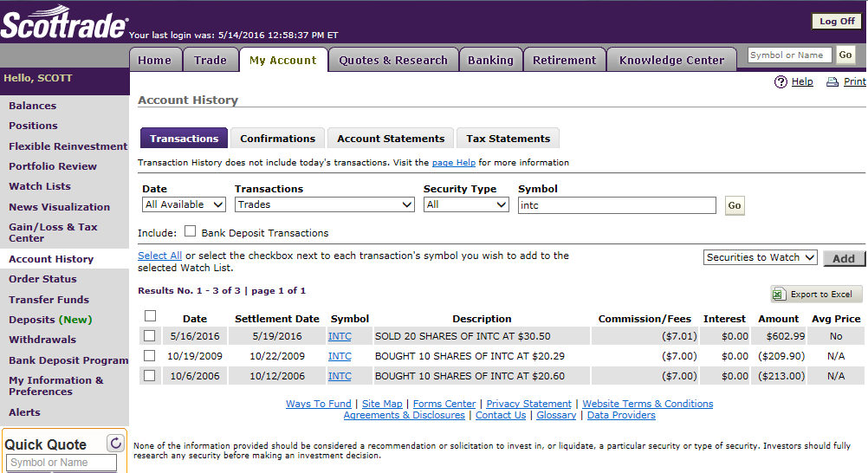868x473 pixels.
Task: Open the Security Type dropdown
Action: point(465,205)
